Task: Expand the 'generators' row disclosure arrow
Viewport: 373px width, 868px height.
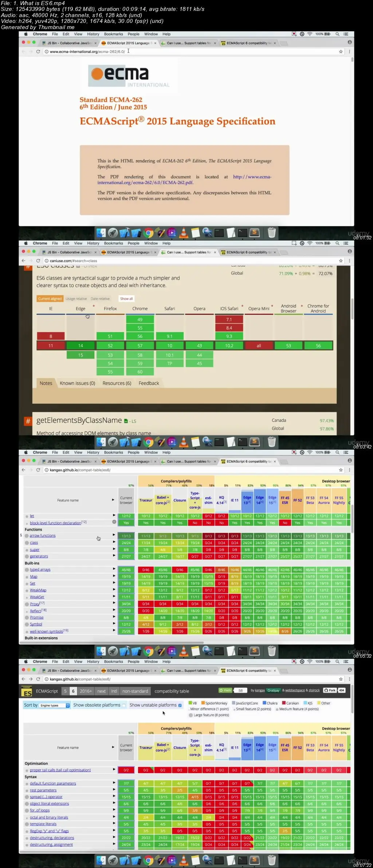Action: pos(114,556)
